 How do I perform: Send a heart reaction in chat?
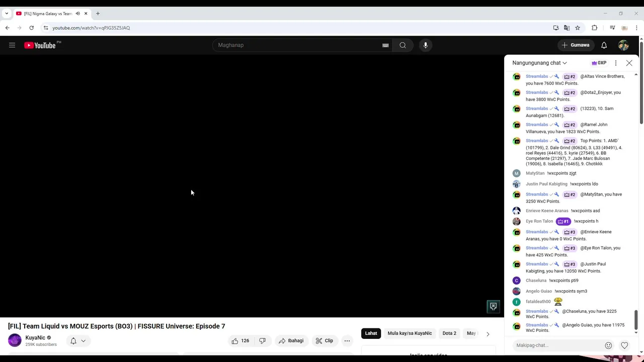(x=624, y=345)
